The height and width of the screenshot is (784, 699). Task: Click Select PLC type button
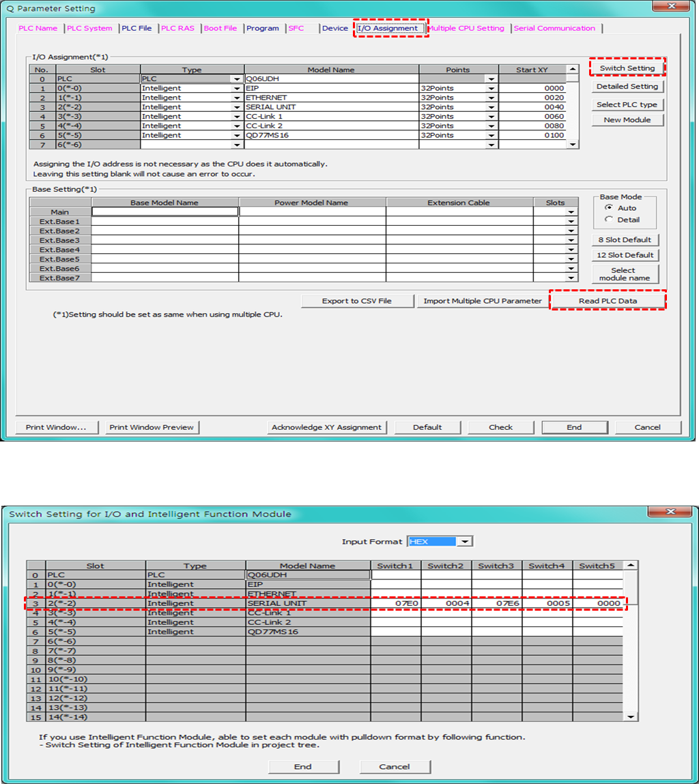(x=627, y=104)
